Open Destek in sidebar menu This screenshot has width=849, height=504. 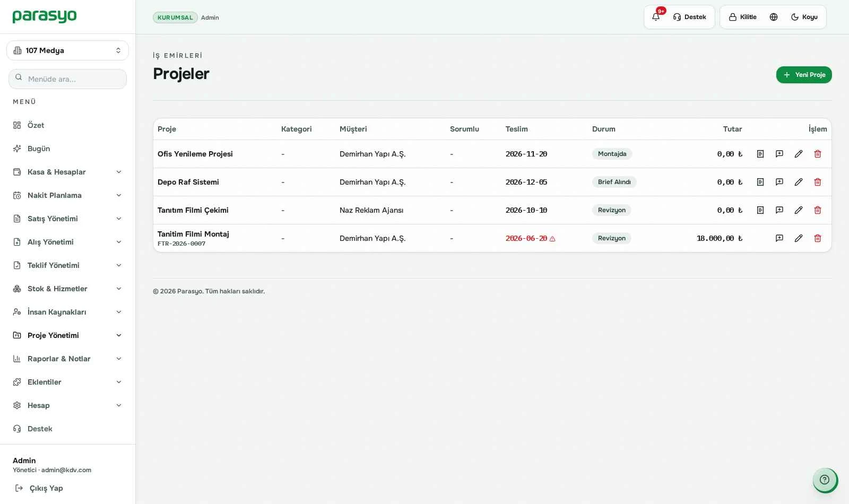coord(67,429)
